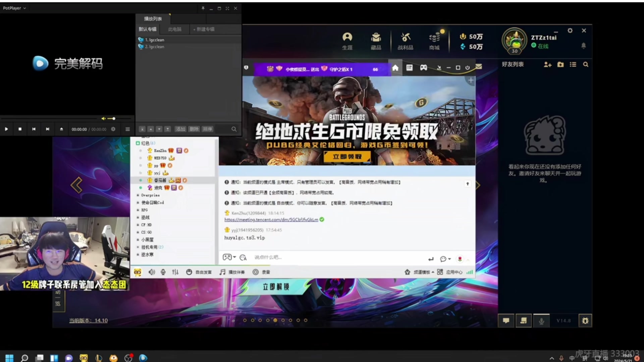Mute PotPlayer with the speaker icon
The image size is (644, 362).
point(103,119)
